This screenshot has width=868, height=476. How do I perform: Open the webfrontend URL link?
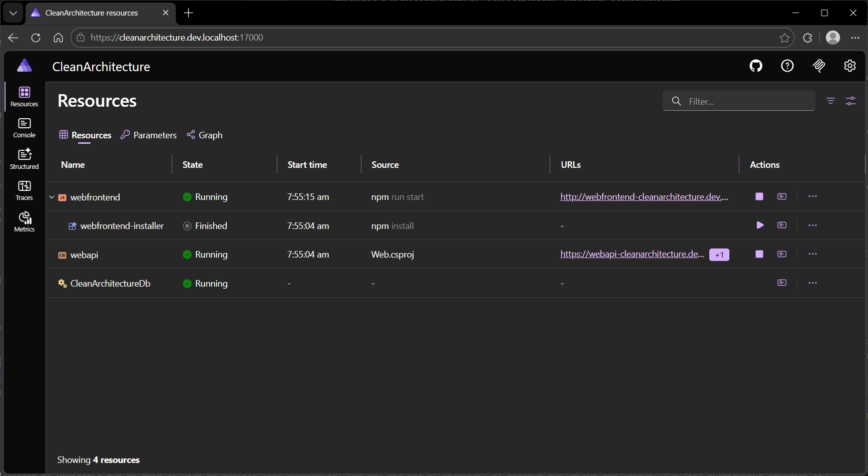tap(644, 196)
